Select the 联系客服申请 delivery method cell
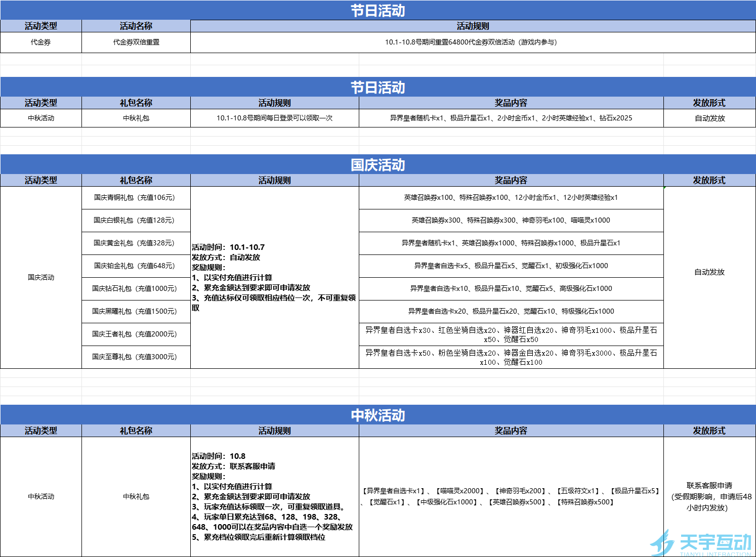This screenshot has height=557, width=756. click(x=709, y=496)
